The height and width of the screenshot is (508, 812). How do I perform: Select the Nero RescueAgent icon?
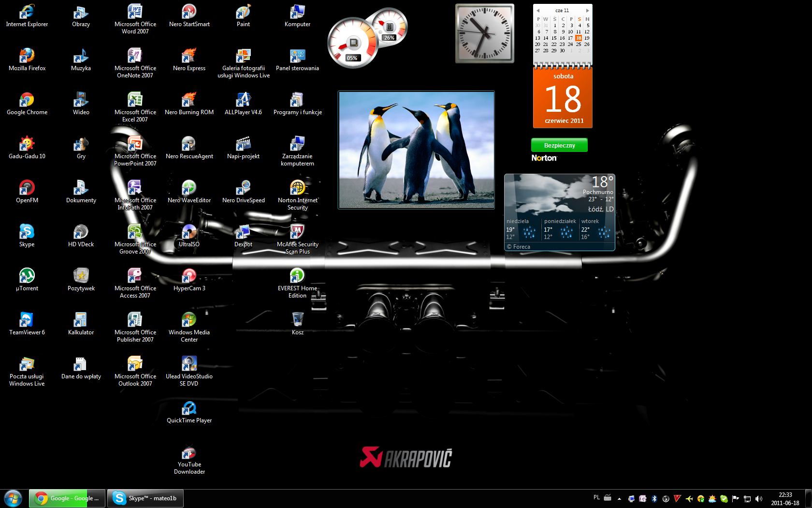coord(189,148)
